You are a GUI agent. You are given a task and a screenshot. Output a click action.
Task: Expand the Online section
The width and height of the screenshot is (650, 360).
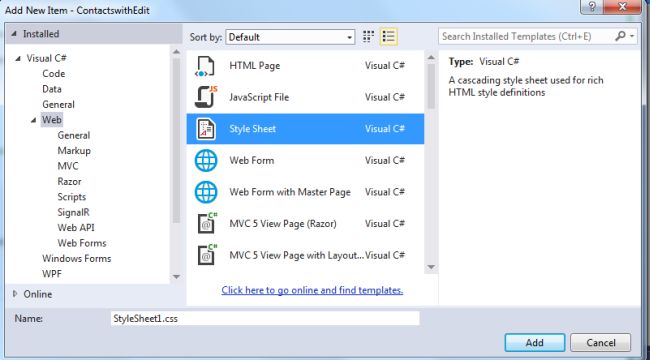pos(15,294)
